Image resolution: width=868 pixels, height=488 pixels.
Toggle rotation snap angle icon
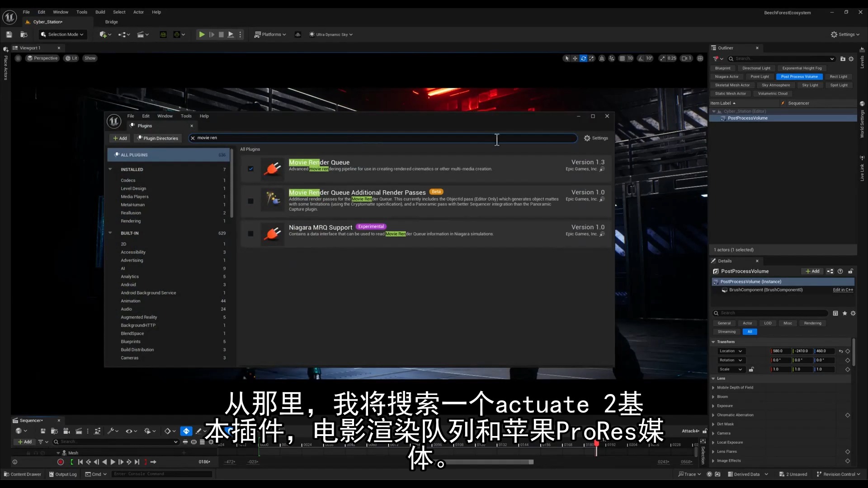click(641, 58)
